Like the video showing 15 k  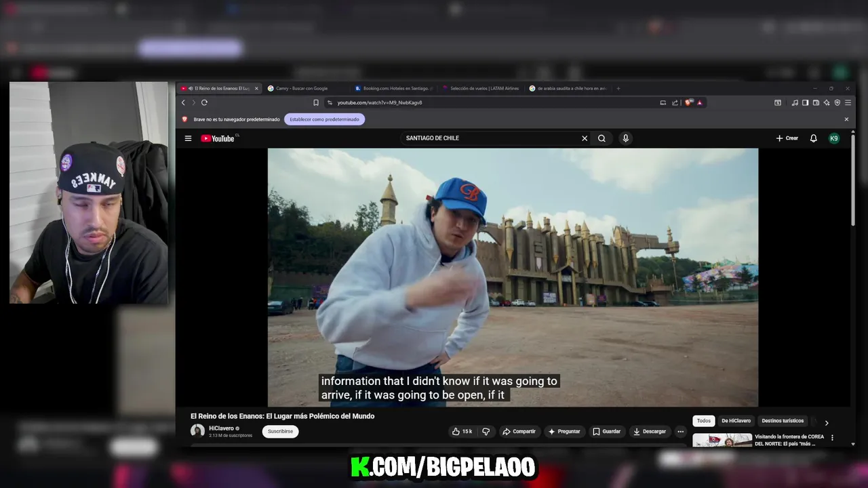(x=462, y=431)
